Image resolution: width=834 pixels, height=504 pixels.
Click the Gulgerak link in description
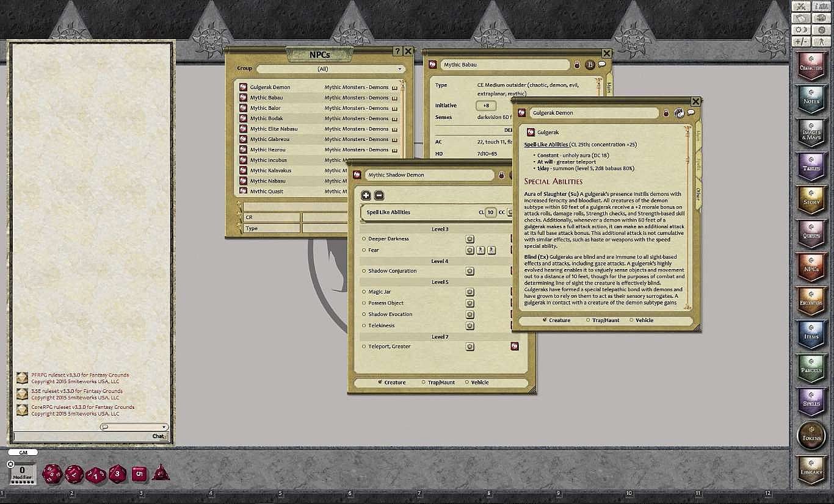(548, 132)
